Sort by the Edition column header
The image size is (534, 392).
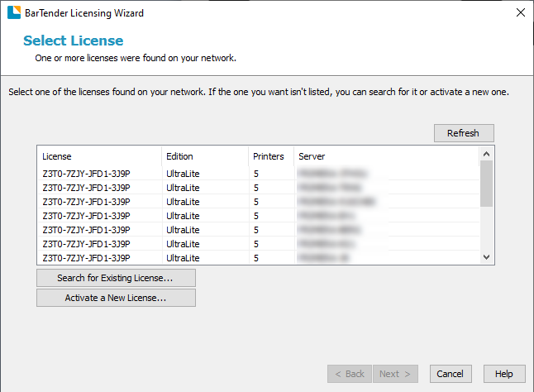[x=204, y=156]
